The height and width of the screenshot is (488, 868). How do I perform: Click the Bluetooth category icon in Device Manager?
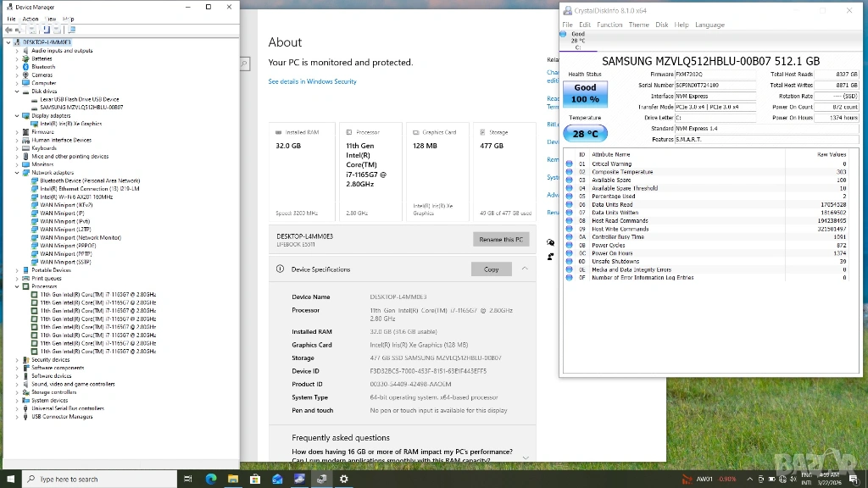26,67
